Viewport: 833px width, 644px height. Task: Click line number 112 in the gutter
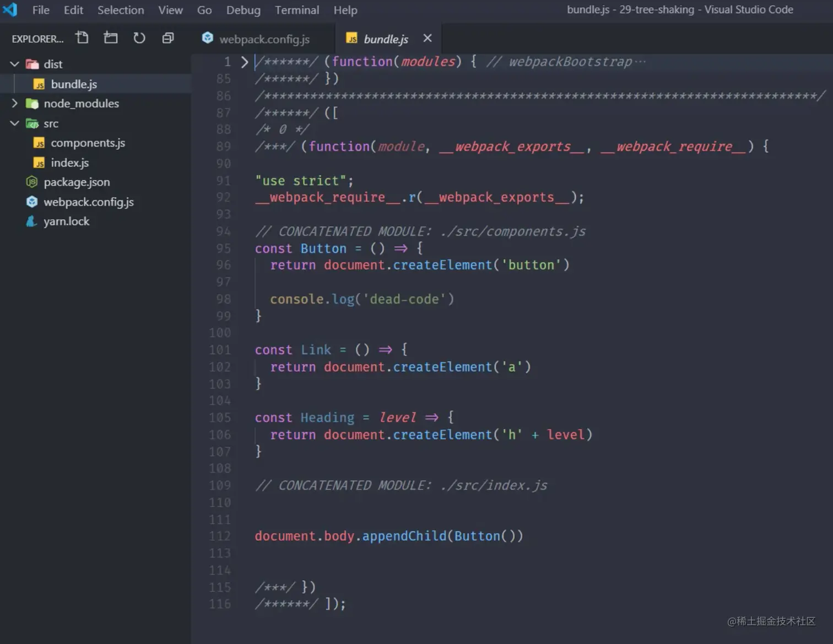pyautogui.click(x=220, y=536)
